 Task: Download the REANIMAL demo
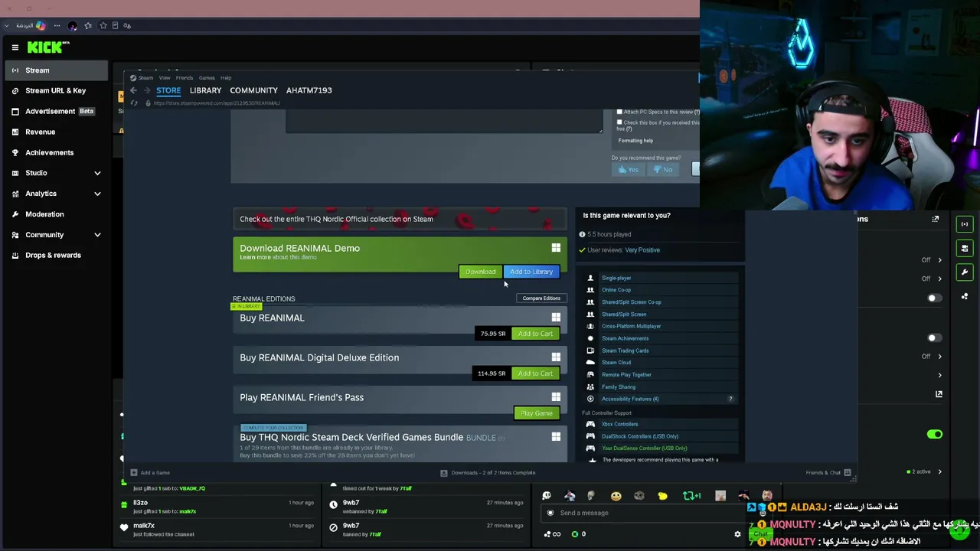coord(481,272)
